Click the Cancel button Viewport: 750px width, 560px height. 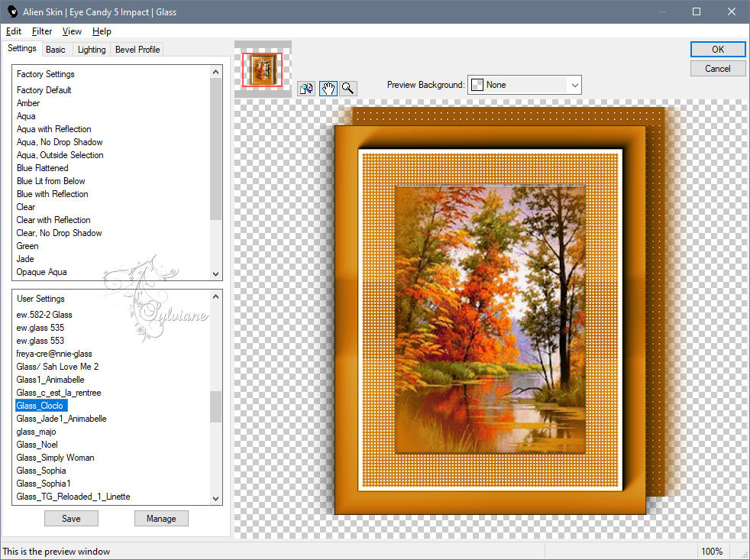(x=717, y=69)
